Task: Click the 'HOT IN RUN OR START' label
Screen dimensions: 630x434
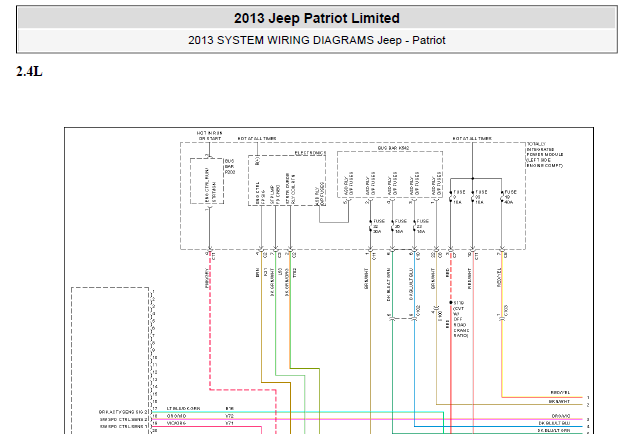Action: pos(210,135)
